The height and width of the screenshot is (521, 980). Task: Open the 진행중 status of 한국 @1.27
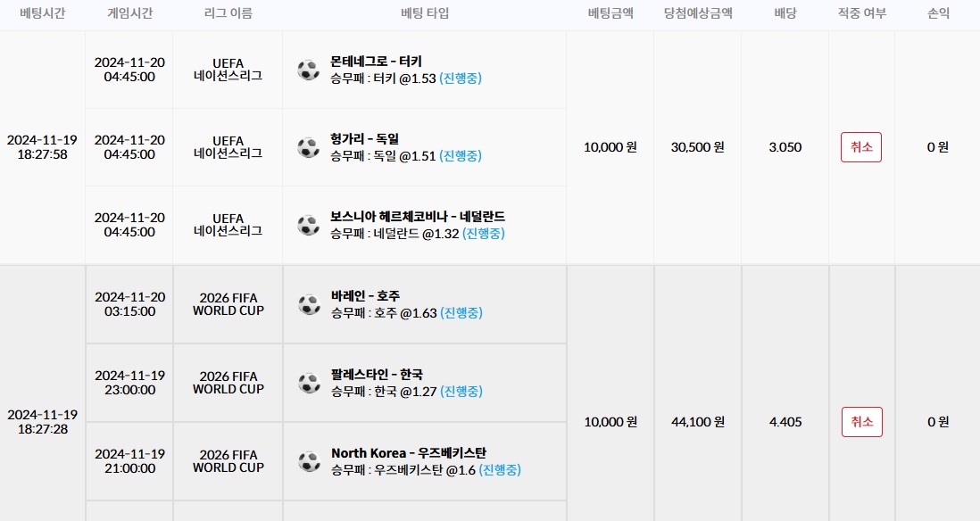click(461, 392)
